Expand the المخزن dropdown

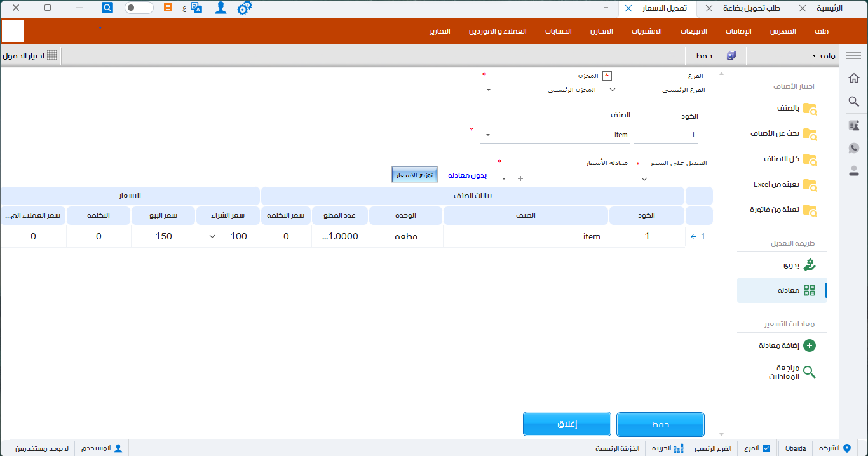point(488,90)
